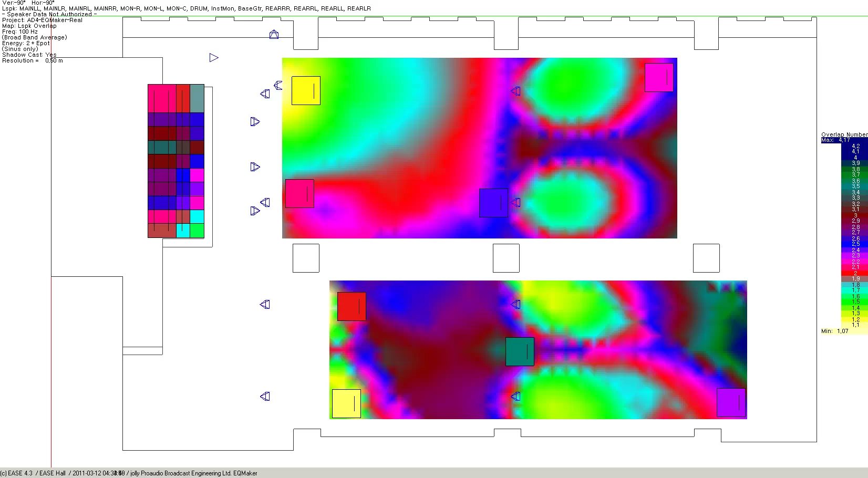The width and height of the screenshot is (868, 478).
Task: Click the red square in the lower map
Action: 352,306
